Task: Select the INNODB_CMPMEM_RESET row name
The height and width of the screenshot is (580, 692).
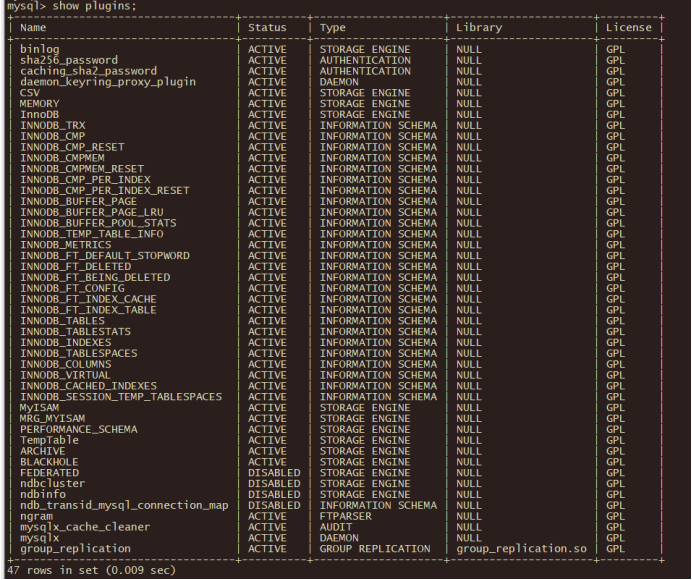Action: pyautogui.click(x=82, y=169)
